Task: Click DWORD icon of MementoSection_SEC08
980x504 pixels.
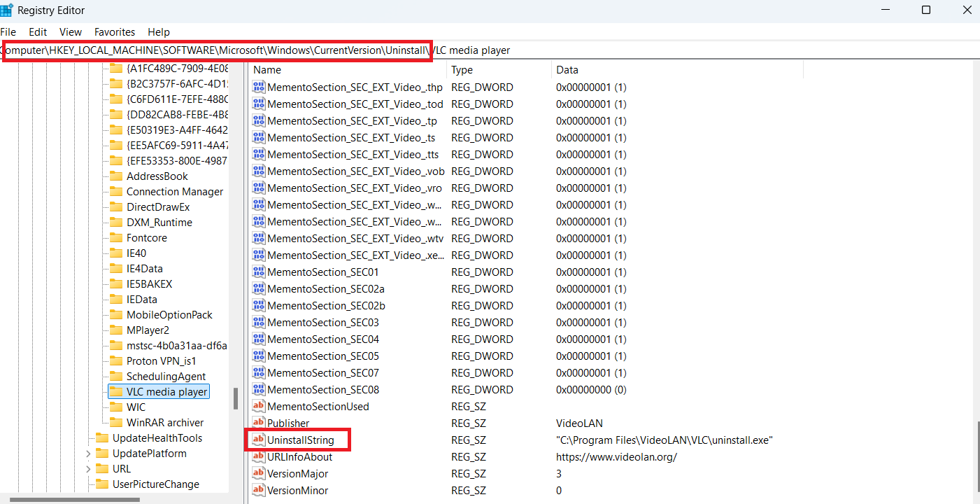Action: [x=259, y=390]
